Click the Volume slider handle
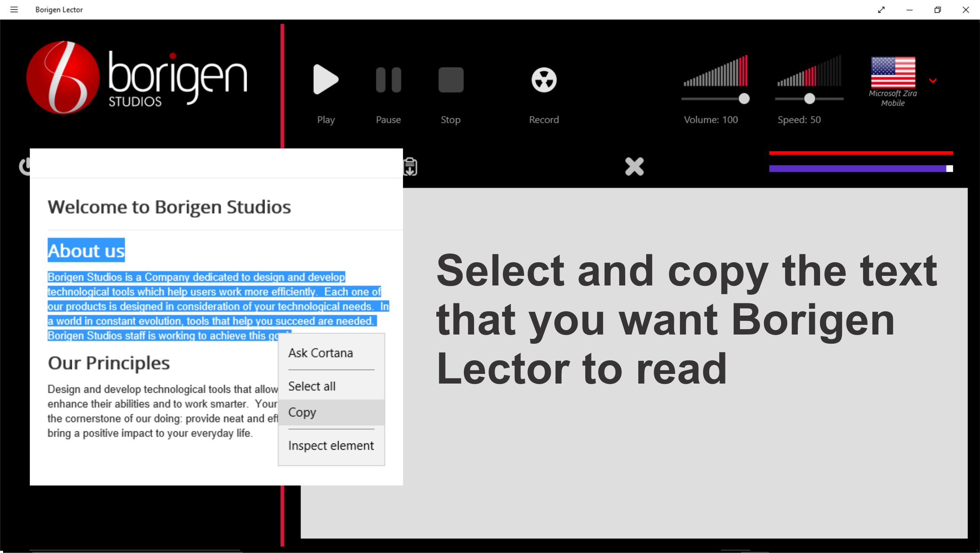 (744, 99)
